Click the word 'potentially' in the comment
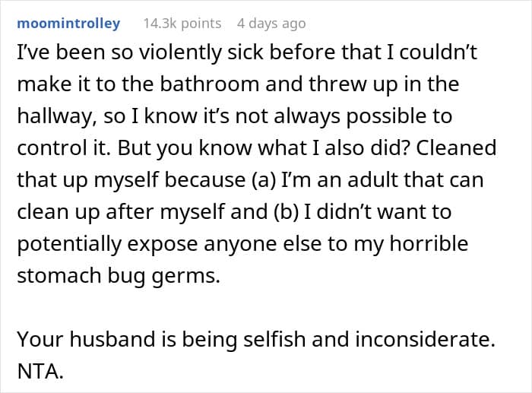Viewport: 532px width, 393px height. 69,244
